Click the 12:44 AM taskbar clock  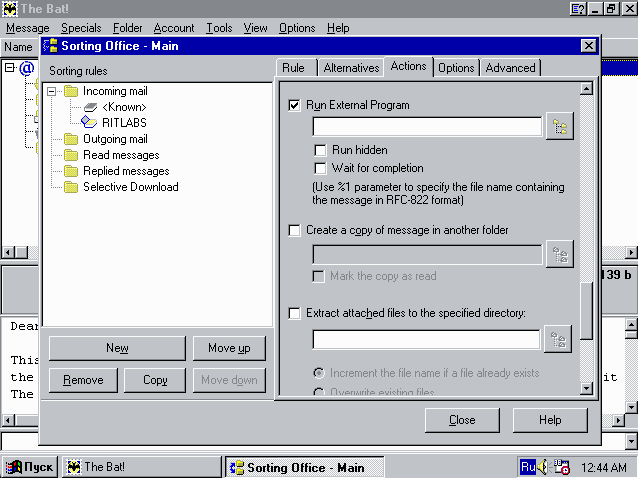click(604, 467)
